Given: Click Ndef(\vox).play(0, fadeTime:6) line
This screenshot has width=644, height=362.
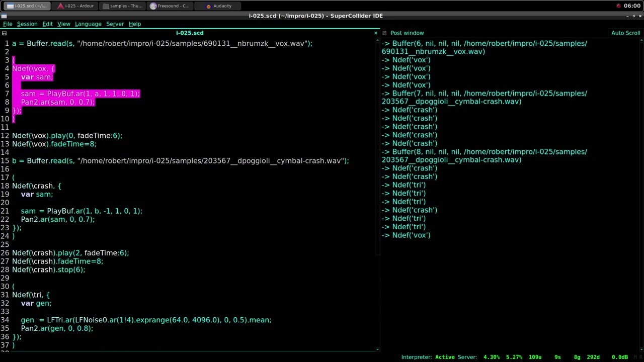Looking at the screenshot, I should 67,135.
